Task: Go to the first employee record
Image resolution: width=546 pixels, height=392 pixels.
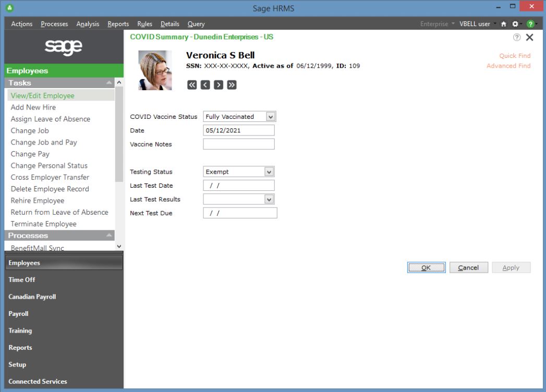Action: [x=192, y=85]
